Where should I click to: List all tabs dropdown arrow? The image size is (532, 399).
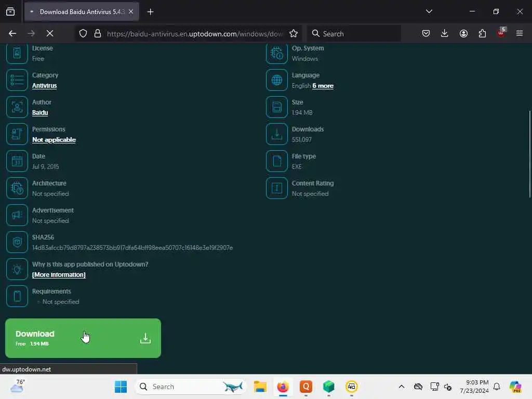[x=429, y=11]
